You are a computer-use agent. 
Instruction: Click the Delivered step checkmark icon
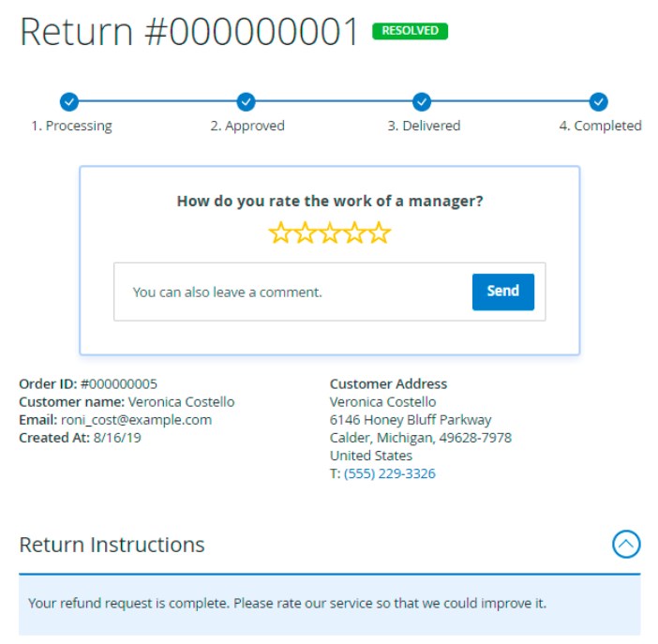tap(422, 101)
